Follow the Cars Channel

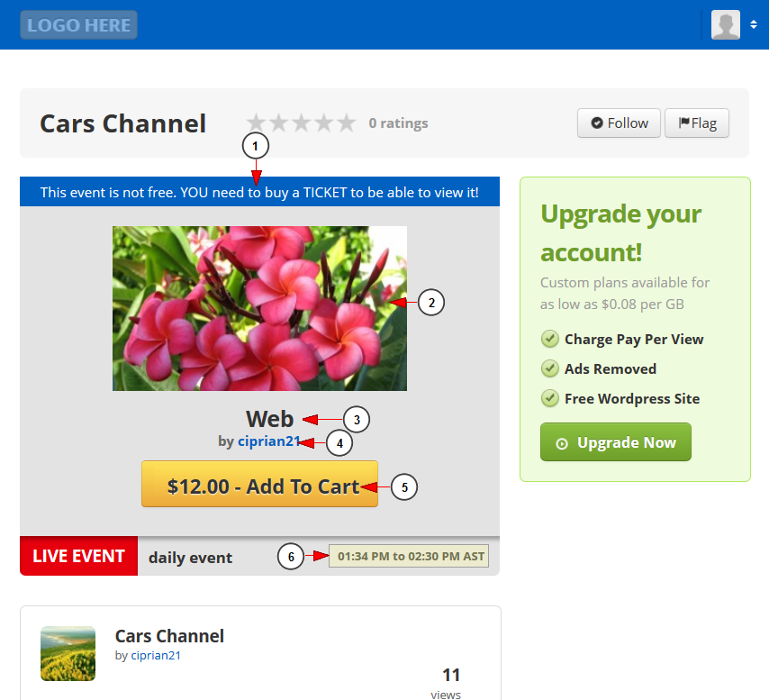(x=619, y=123)
